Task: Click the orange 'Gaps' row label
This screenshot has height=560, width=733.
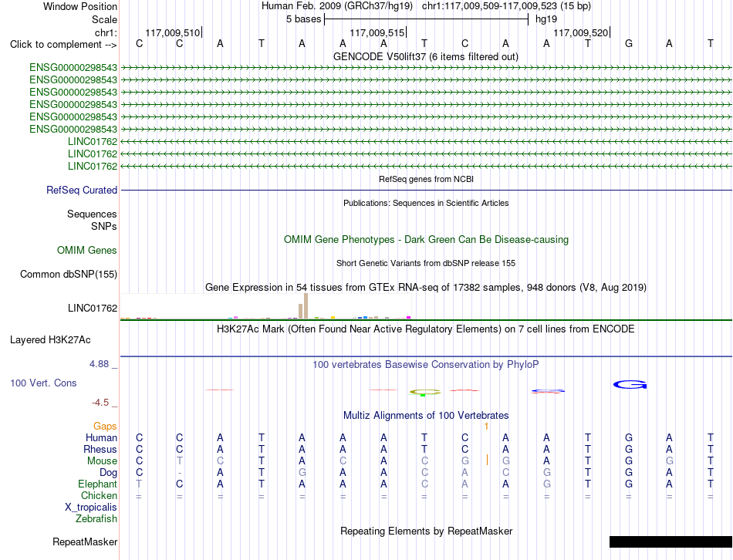Action: (x=105, y=427)
